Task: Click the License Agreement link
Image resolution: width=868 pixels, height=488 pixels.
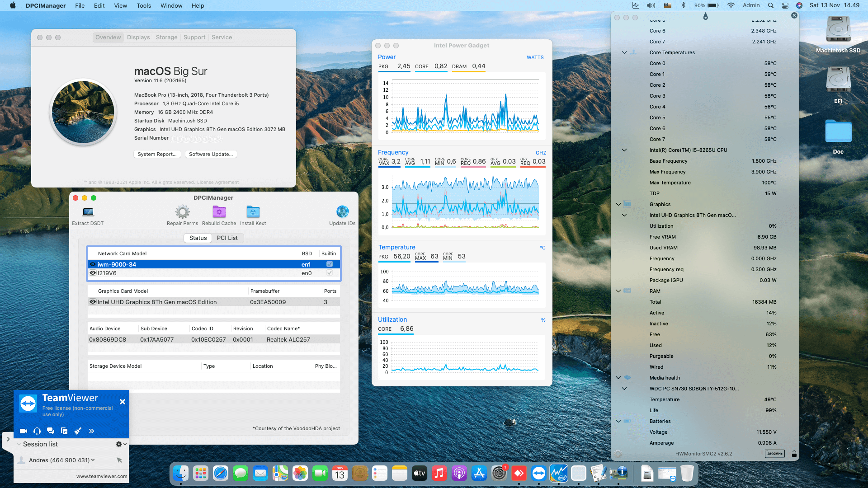Action: (218, 183)
